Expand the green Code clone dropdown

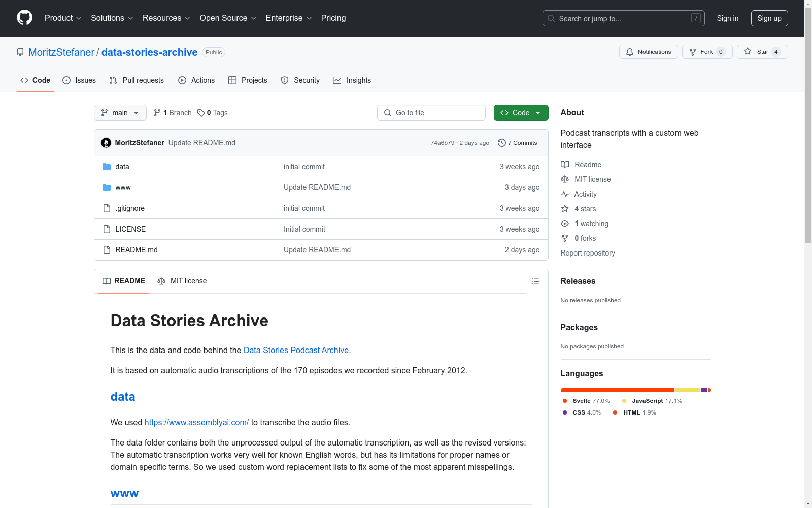point(521,113)
